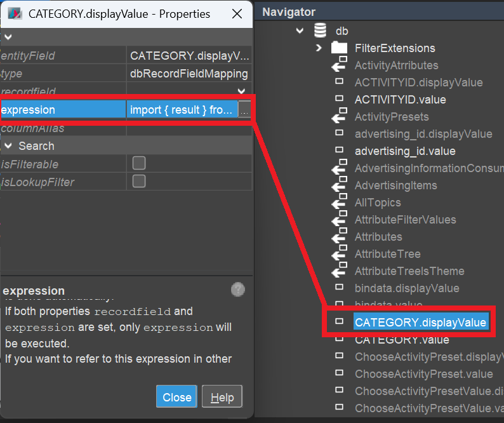Viewport: 504px width, 423px height.
Task: Open the recordfield dropdown arrow
Action: click(241, 92)
